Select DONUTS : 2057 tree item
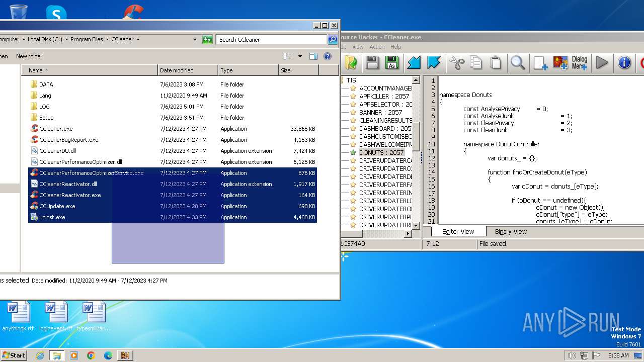The width and height of the screenshot is (644, 362). (381, 152)
